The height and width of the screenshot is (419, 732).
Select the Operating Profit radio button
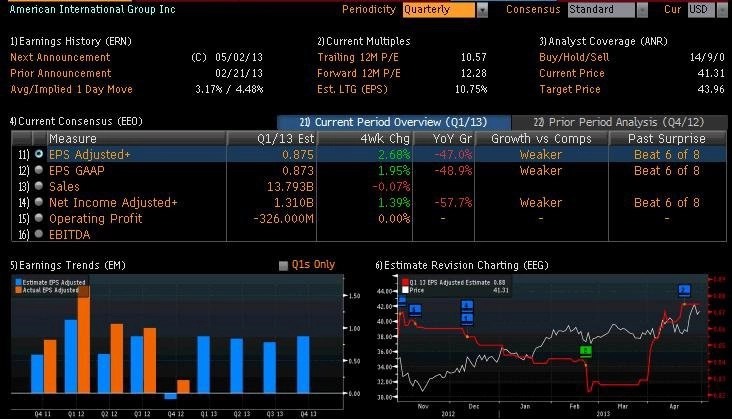pos(39,217)
